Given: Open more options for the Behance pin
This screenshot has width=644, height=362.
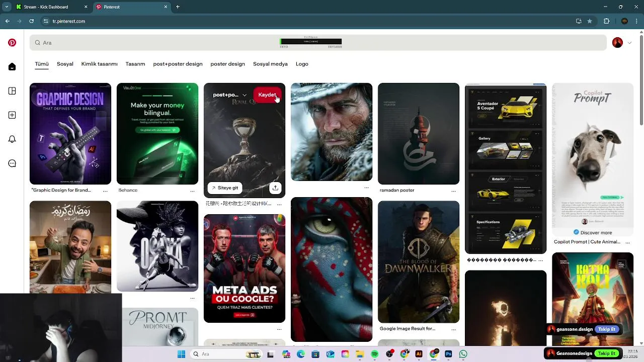Looking at the screenshot, I should point(192,191).
